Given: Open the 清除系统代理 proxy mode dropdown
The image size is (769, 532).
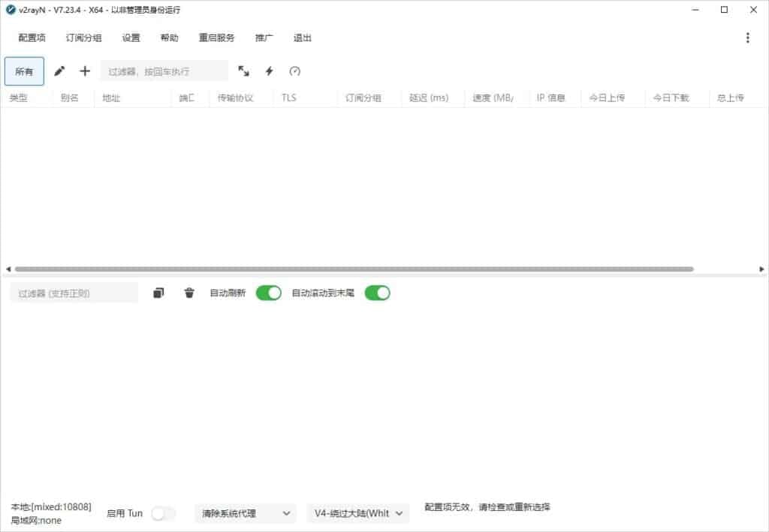Looking at the screenshot, I should 246,513.
